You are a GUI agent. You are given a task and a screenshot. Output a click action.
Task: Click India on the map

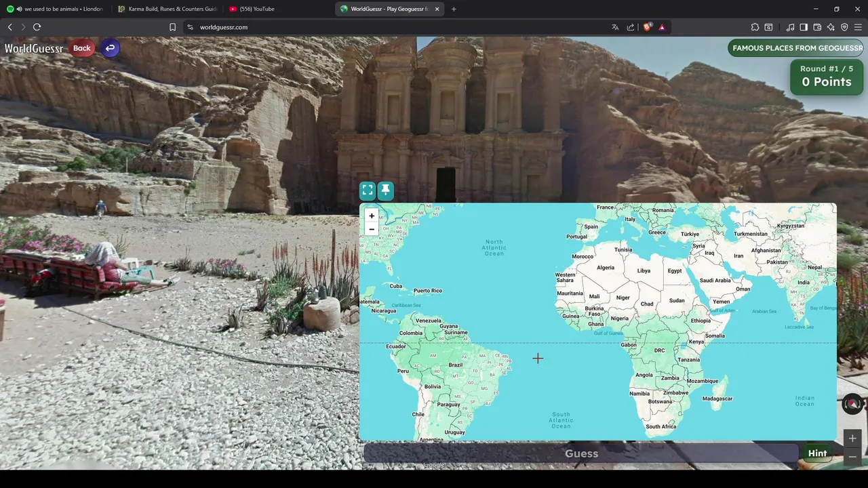[x=804, y=282]
